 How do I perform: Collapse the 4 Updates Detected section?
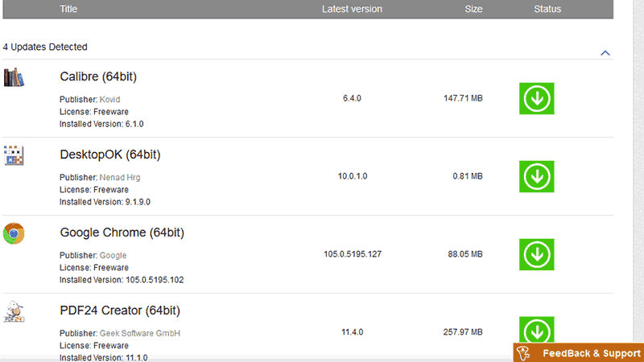(x=605, y=53)
